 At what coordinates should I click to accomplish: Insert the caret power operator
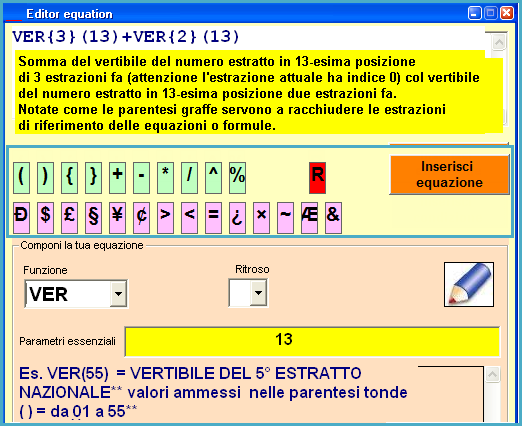[213, 178]
